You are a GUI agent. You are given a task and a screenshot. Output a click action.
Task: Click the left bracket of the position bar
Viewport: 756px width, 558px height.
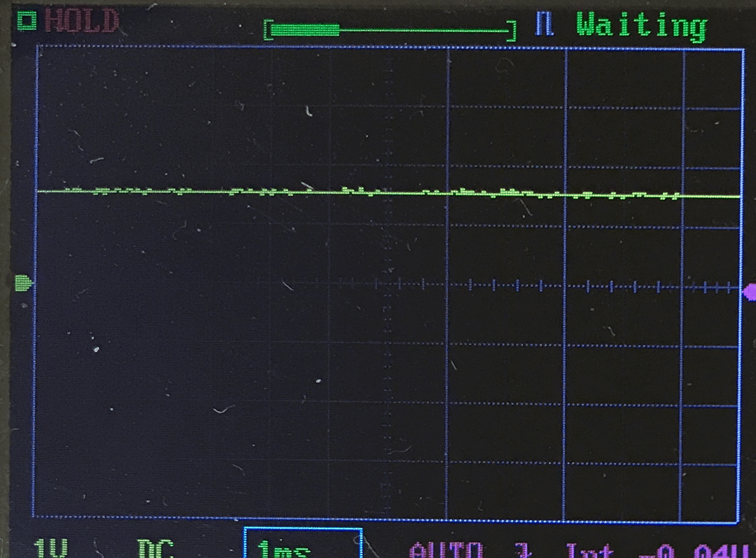[x=268, y=30]
